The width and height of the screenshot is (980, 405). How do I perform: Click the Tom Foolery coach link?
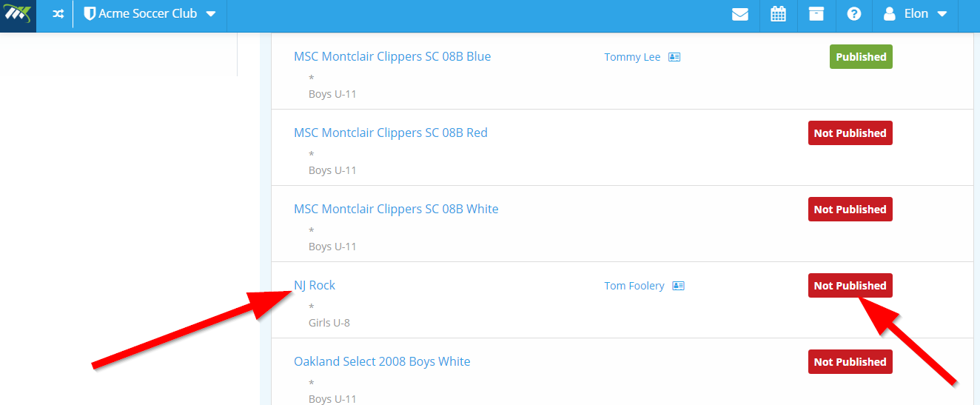[x=634, y=286]
